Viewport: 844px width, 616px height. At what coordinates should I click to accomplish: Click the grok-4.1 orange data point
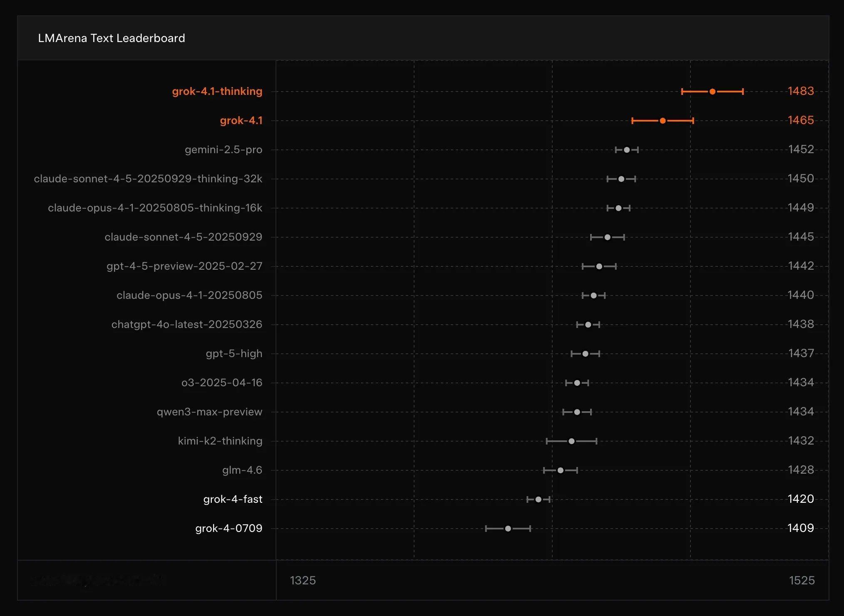[x=663, y=121]
